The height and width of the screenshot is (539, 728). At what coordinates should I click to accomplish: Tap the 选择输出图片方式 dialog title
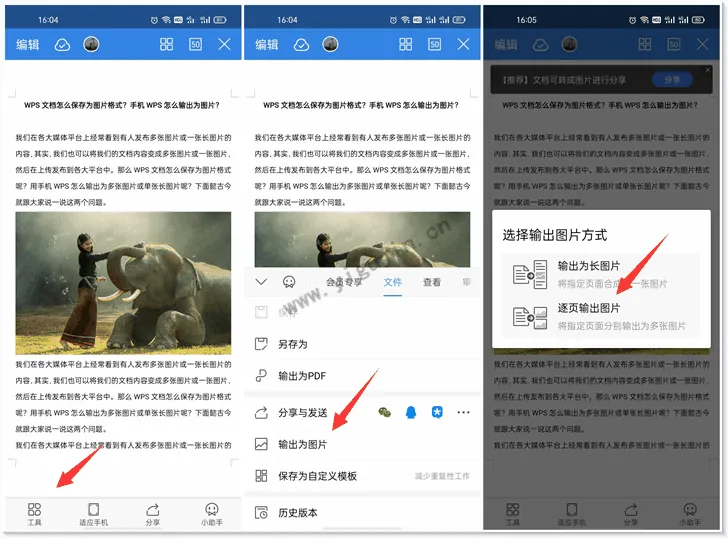pyautogui.click(x=555, y=235)
